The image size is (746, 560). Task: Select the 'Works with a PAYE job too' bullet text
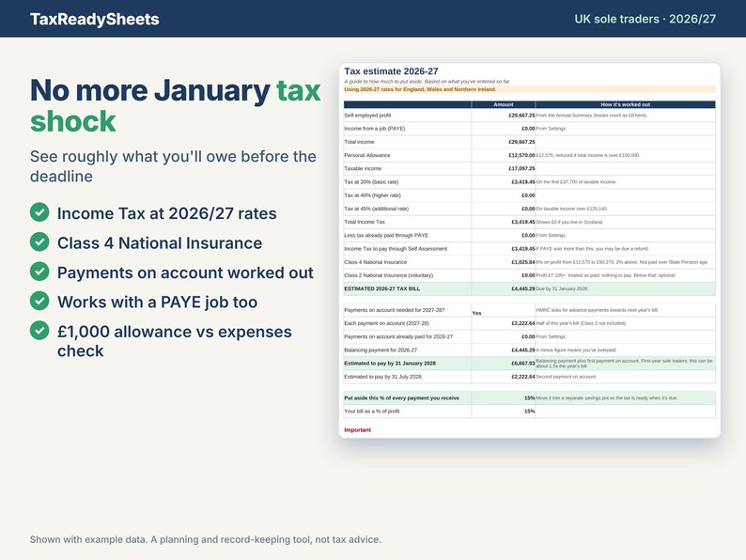pyautogui.click(x=158, y=303)
